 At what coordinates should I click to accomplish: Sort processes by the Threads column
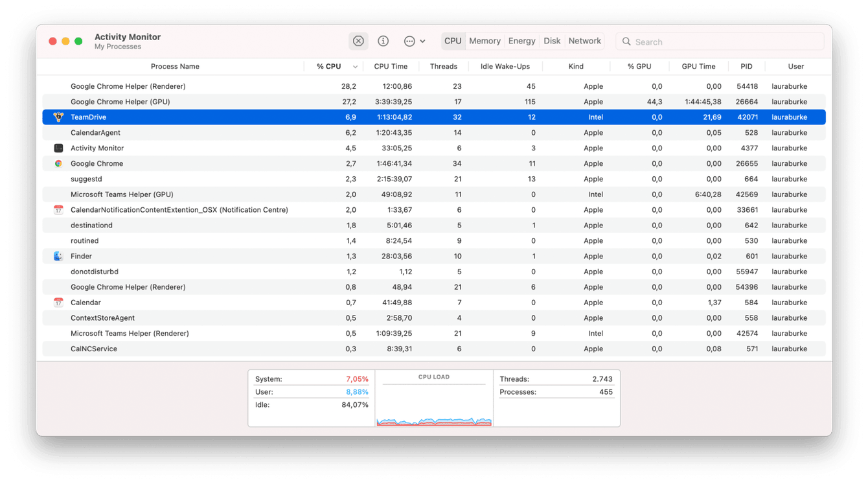[443, 67]
